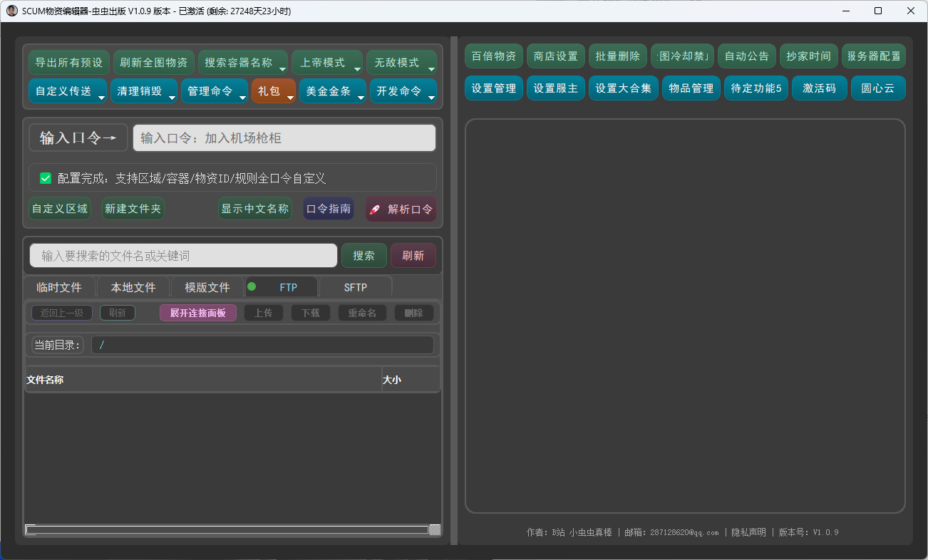Click 显示中文名称 button
Image resolution: width=928 pixels, height=560 pixels.
point(255,209)
